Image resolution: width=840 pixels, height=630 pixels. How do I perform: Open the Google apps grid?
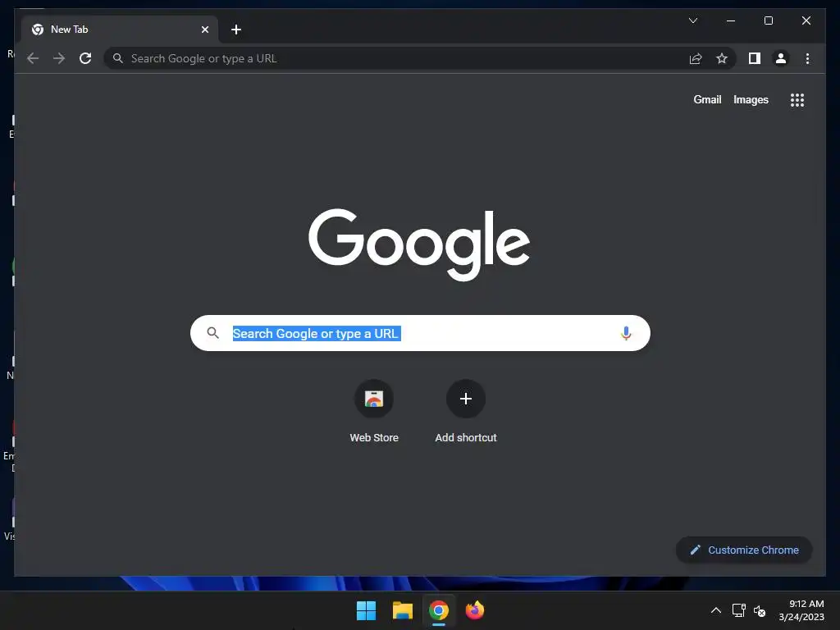point(797,99)
